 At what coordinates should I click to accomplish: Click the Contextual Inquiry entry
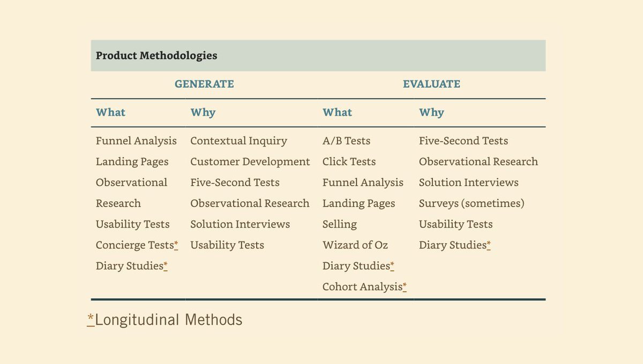click(238, 141)
